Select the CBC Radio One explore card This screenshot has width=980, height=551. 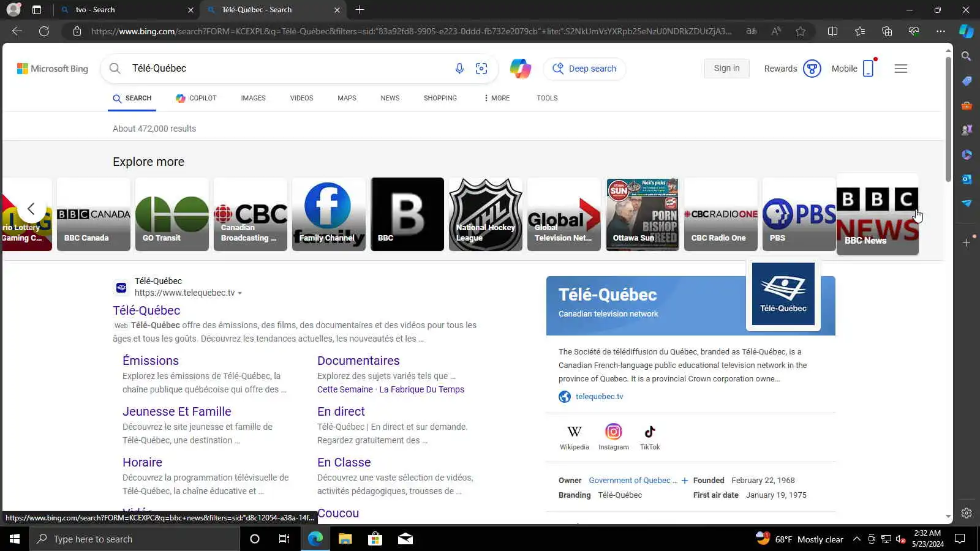click(721, 214)
